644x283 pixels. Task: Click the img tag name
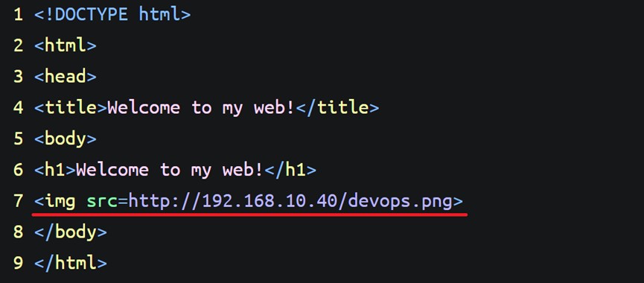click(x=60, y=201)
